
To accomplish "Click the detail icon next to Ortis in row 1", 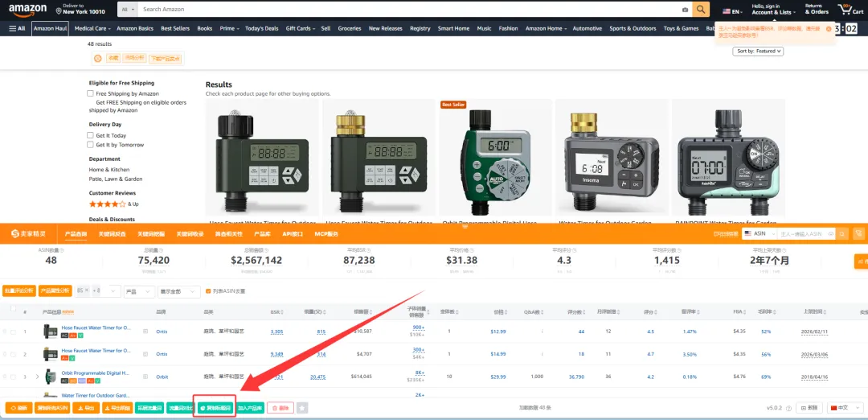I will click(145, 331).
